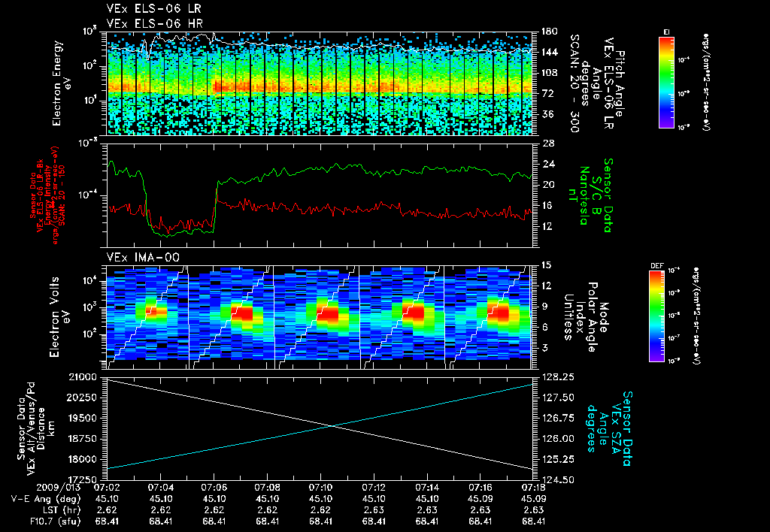Screen dimensions: 770x532
Task: Click the 'V-E Ang (deg)' row label
Action: (x=46, y=499)
